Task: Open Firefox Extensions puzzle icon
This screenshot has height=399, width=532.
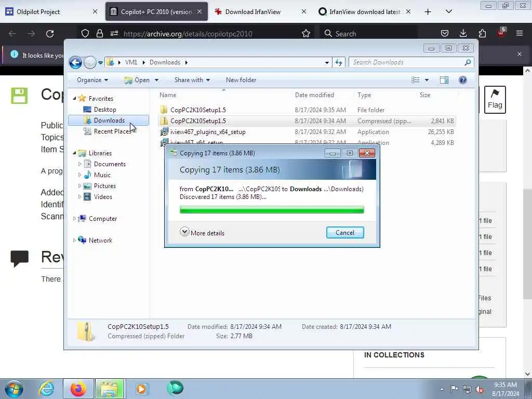Action: (482, 34)
